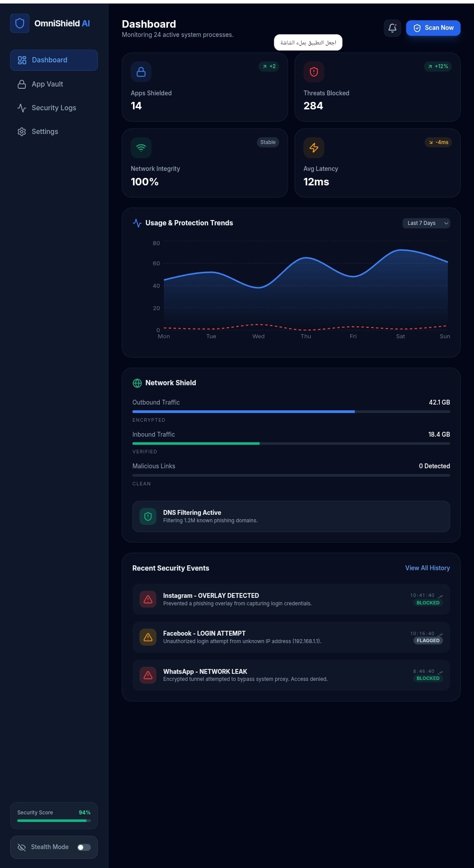The height and width of the screenshot is (868, 474).
Task: Open App Vault in the sidebar
Action: coord(47,84)
